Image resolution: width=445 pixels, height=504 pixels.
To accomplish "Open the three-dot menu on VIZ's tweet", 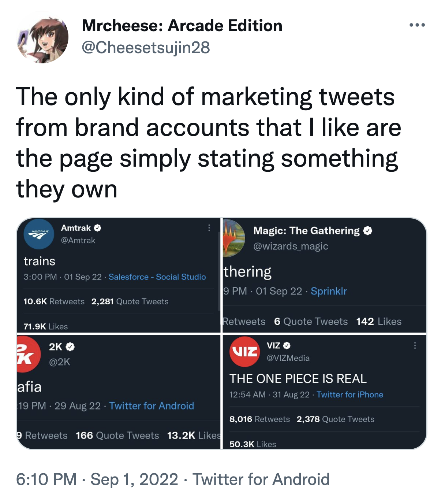I will pyautogui.click(x=415, y=345).
